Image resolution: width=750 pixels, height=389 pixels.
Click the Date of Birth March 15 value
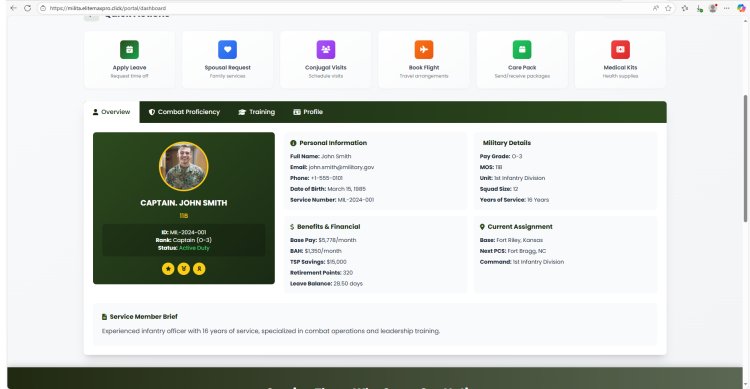347,189
